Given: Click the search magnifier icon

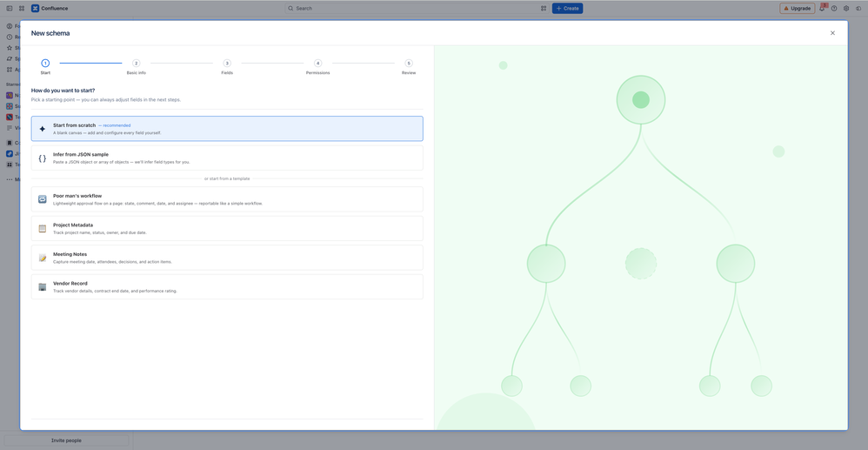Looking at the screenshot, I should pos(290,9).
